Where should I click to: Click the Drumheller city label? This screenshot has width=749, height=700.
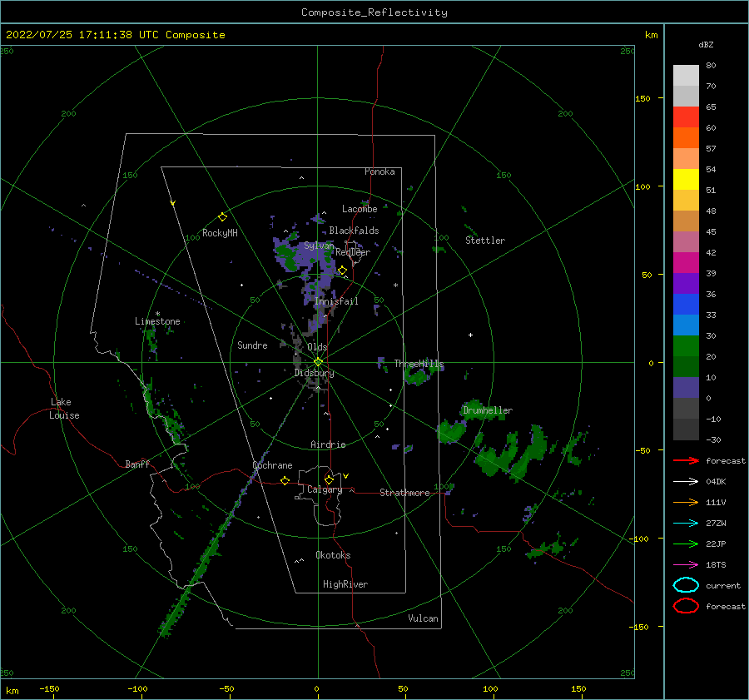(488, 410)
